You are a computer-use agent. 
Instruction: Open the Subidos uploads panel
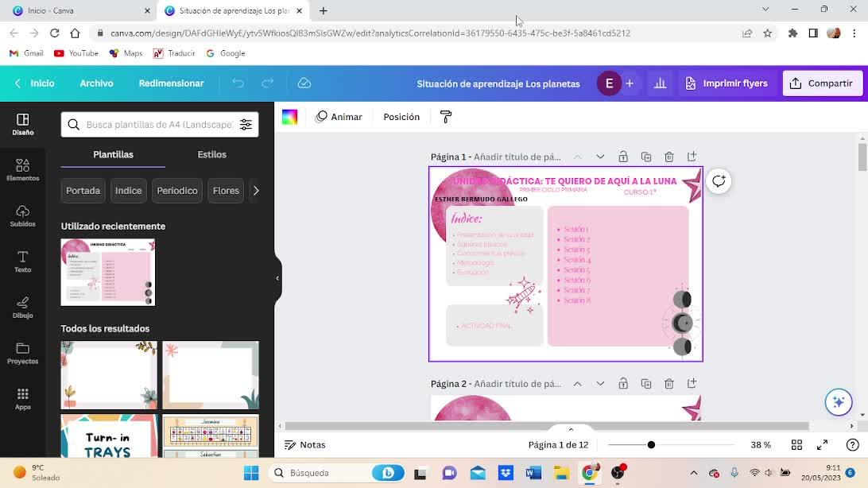(23, 215)
